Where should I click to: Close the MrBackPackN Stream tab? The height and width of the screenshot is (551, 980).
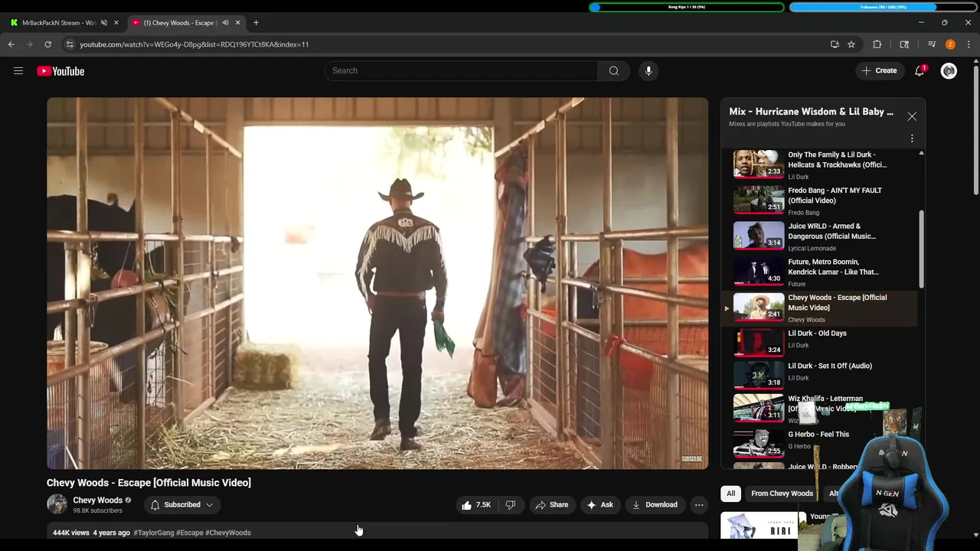tap(116, 23)
